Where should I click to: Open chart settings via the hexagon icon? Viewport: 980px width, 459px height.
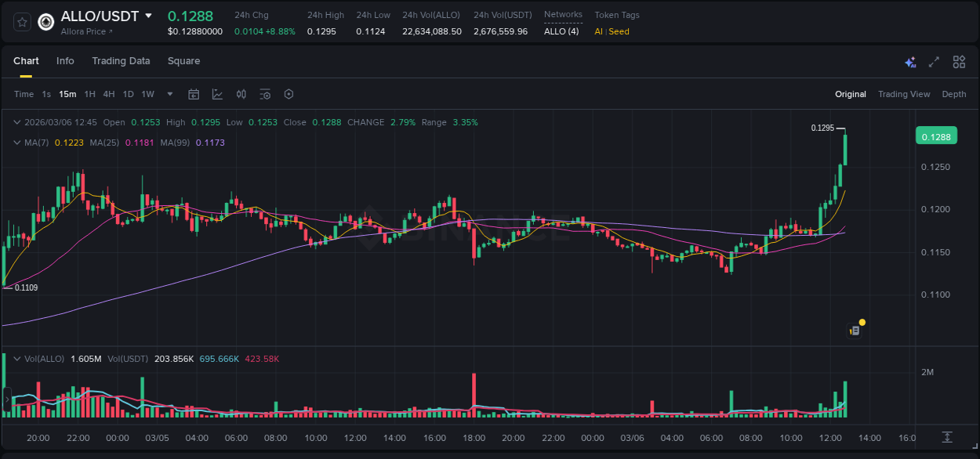pyautogui.click(x=289, y=94)
